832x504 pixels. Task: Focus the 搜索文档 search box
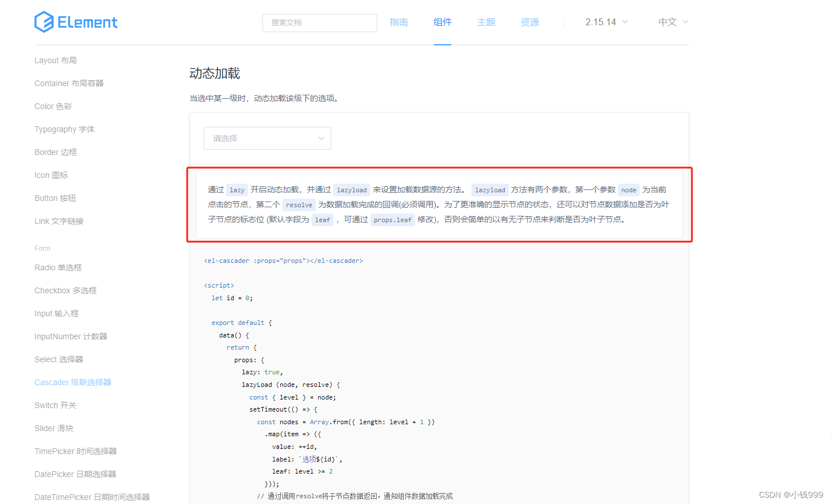[320, 22]
